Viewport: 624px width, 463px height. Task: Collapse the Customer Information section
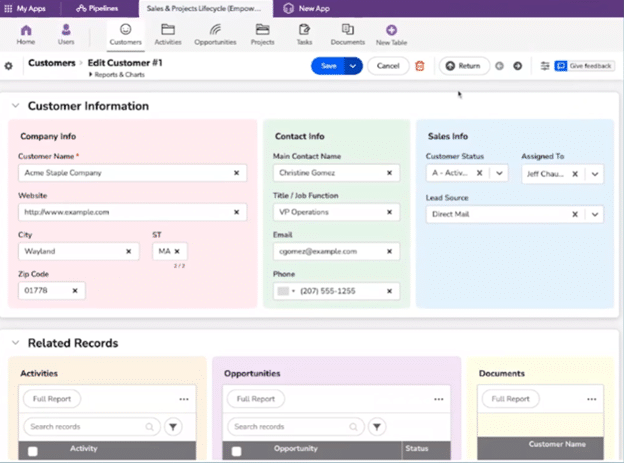click(x=14, y=106)
